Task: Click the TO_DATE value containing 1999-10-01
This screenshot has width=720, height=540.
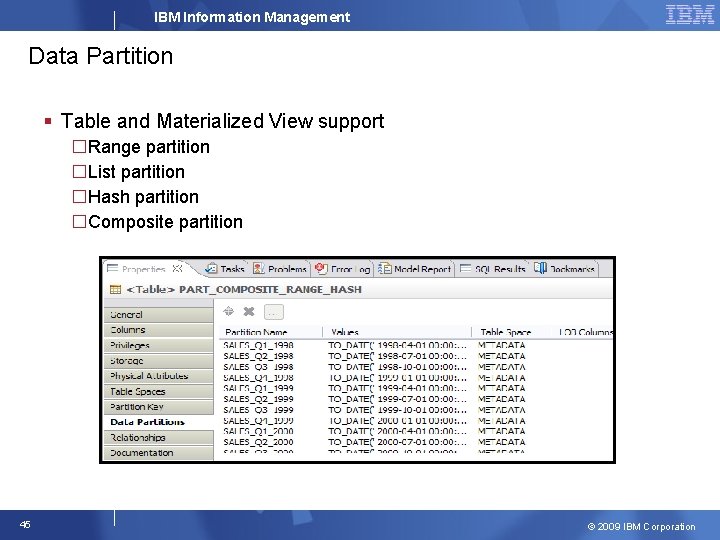Action: click(x=397, y=410)
